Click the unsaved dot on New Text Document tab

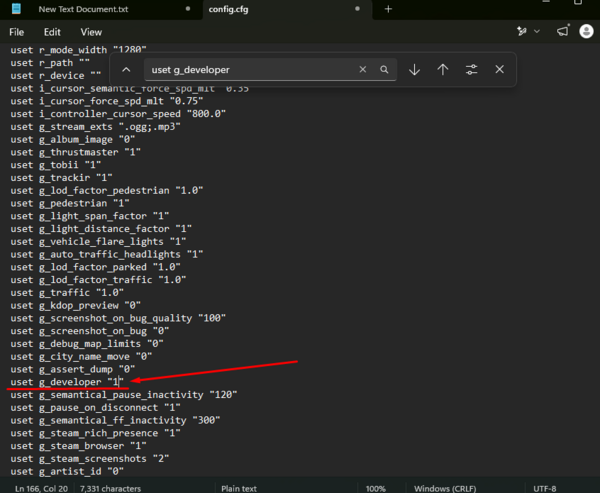click(x=188, y=8)
